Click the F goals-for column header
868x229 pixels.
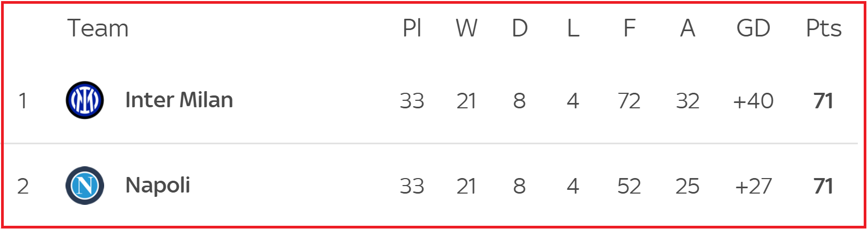point(629,28)
